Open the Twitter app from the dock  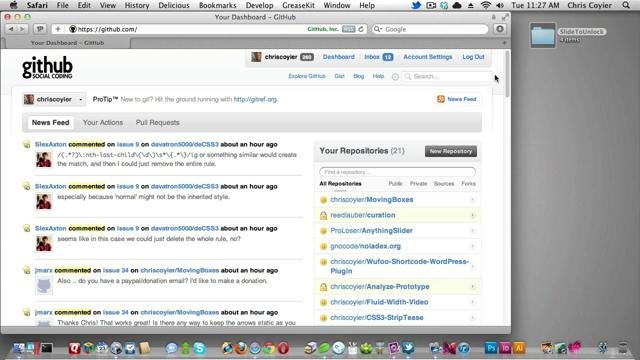[408, 348]
